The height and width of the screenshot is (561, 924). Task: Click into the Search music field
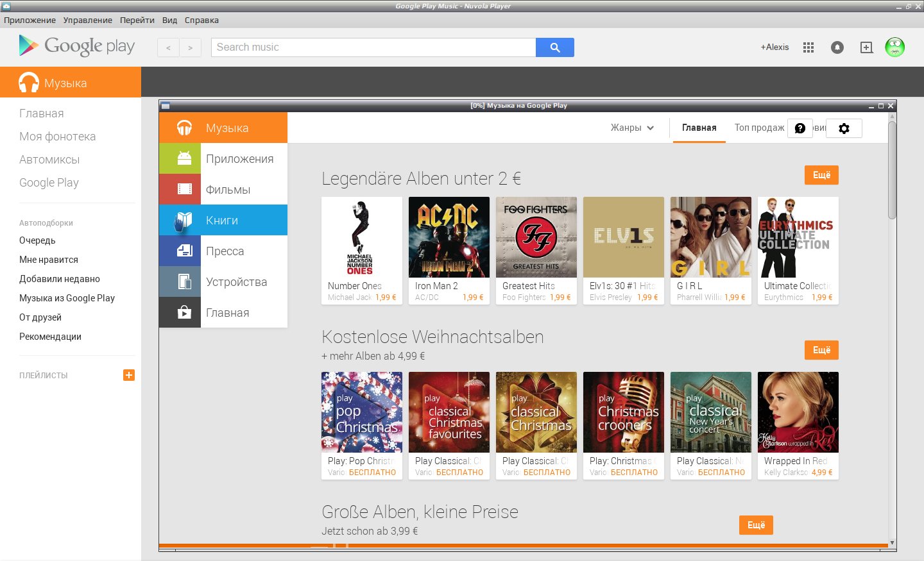tap(373, 47)
